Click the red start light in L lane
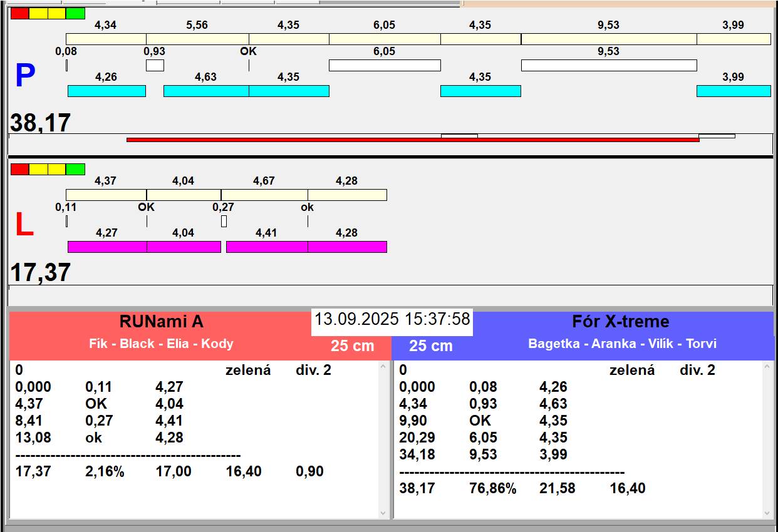 click(19, 169)
